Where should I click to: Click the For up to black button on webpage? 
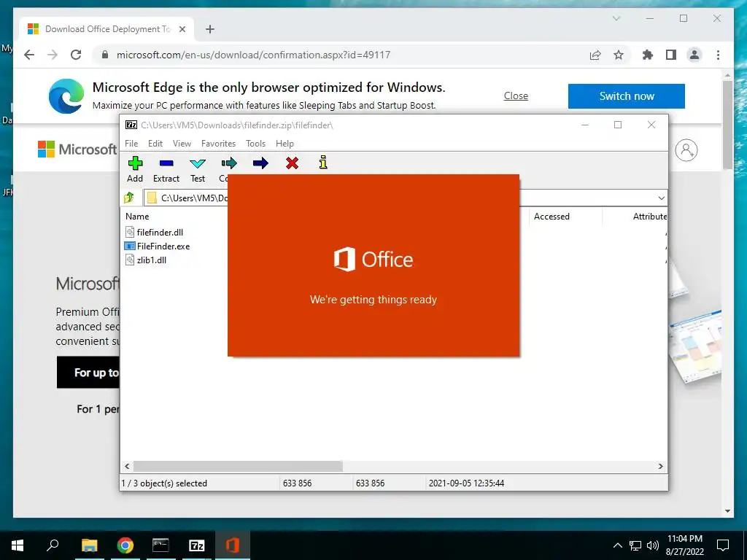88,373
